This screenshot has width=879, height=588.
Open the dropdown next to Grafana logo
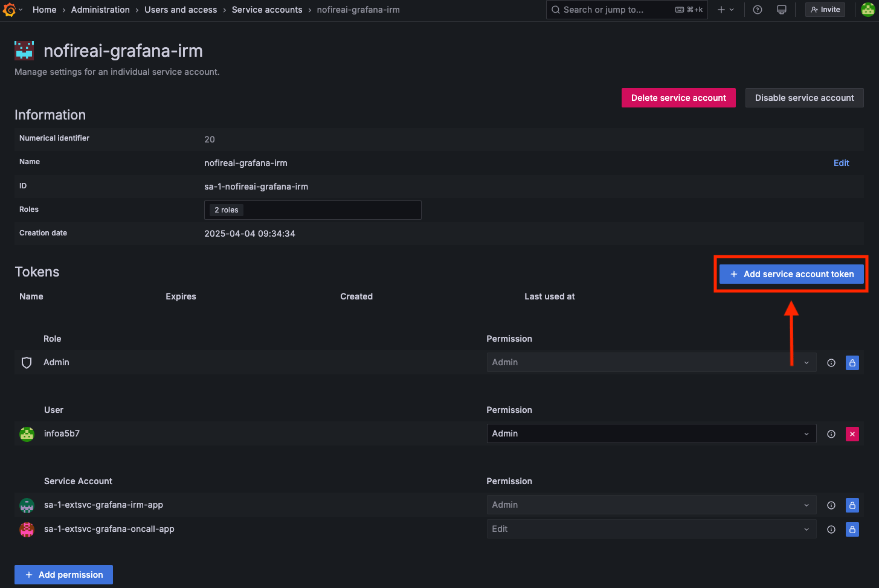point(21,10)
